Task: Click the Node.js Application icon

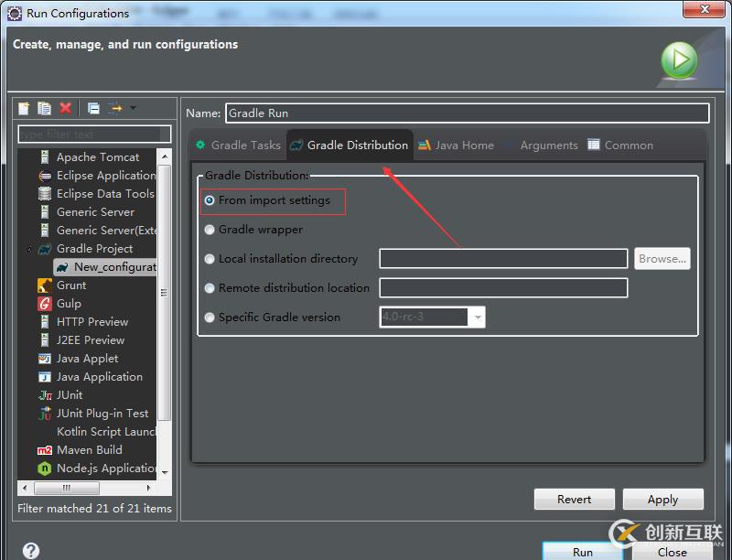Action: pos(44,468)
